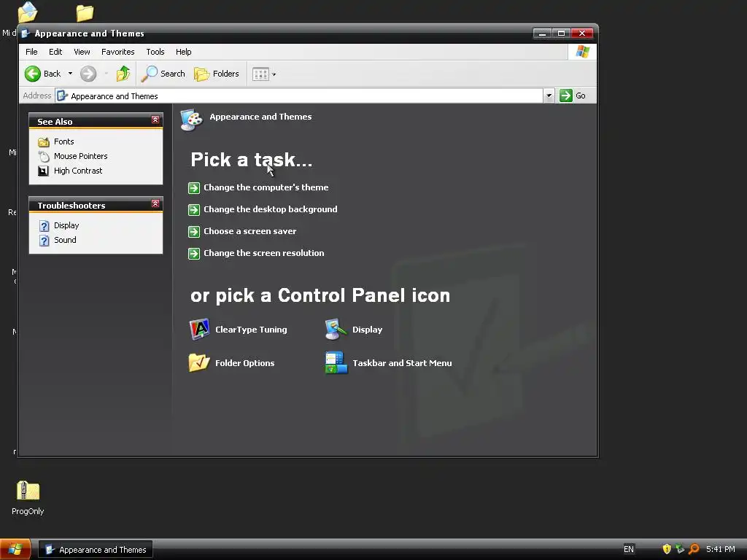Open the Folder Options icon
This screenshot has height=560, width=747.
tap(199, 363)
